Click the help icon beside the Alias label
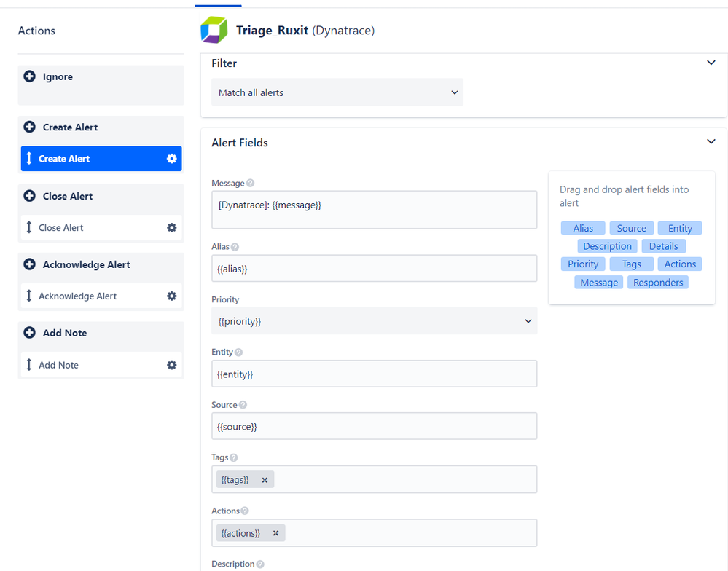Screen dimensions: 728x571 click(235, 247)
